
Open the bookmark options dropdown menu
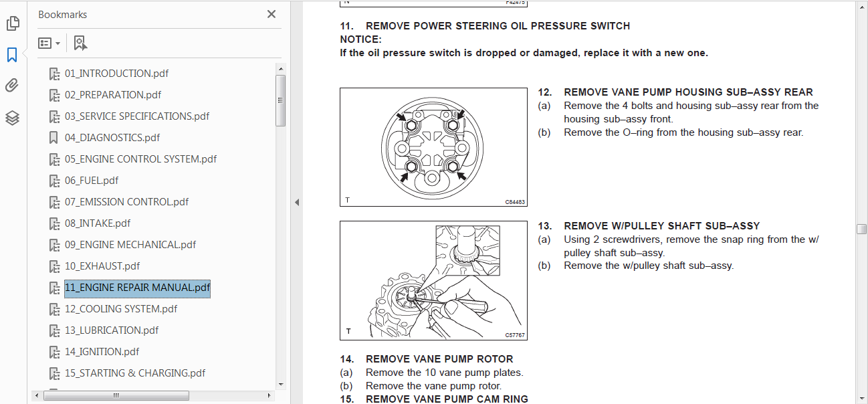tap(49, 43)
